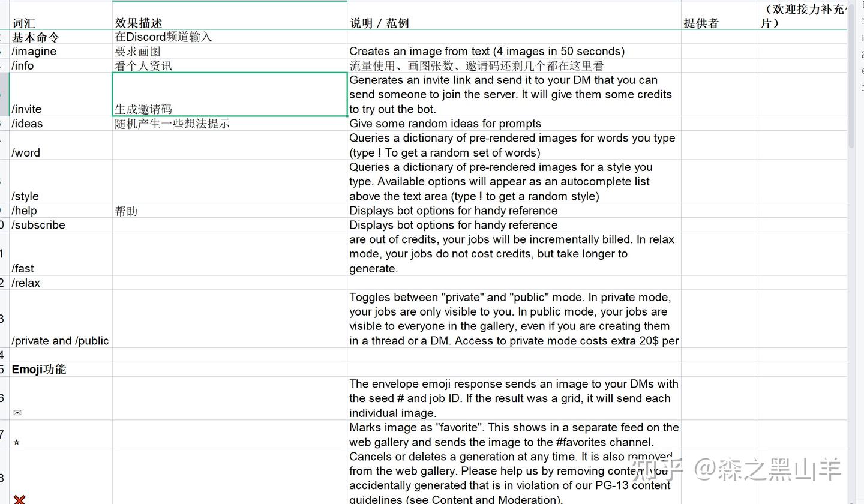Screen dimensions: 864x504
Task: Select the '/word' cell
Action: [x=61, y=145]
